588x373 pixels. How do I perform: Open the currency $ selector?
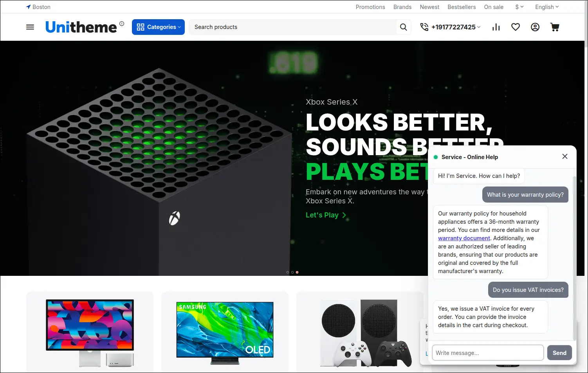[x=519, y=7]
